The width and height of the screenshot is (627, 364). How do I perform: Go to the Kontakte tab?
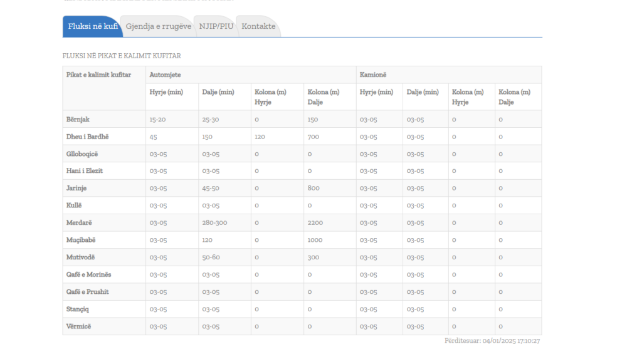coord(258,26)
